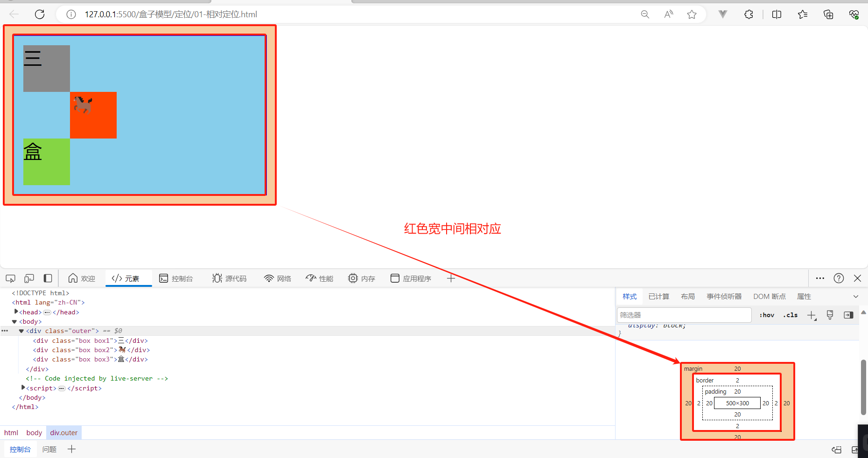Toggle split screen icon
The height and width of the screenshot is (458, 868).
pos(777,14)
